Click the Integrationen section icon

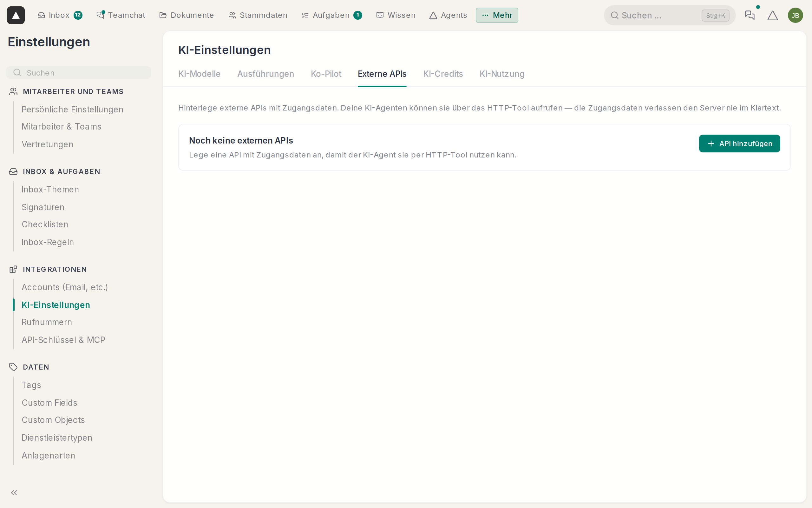[13, 269]
